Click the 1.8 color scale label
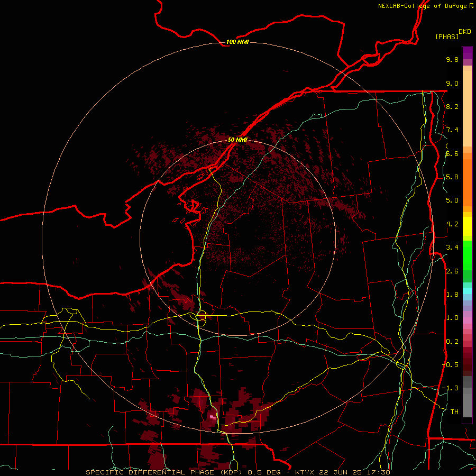This screenshot has height=476, width=476. pyautogui.click(x=452, y=295)
